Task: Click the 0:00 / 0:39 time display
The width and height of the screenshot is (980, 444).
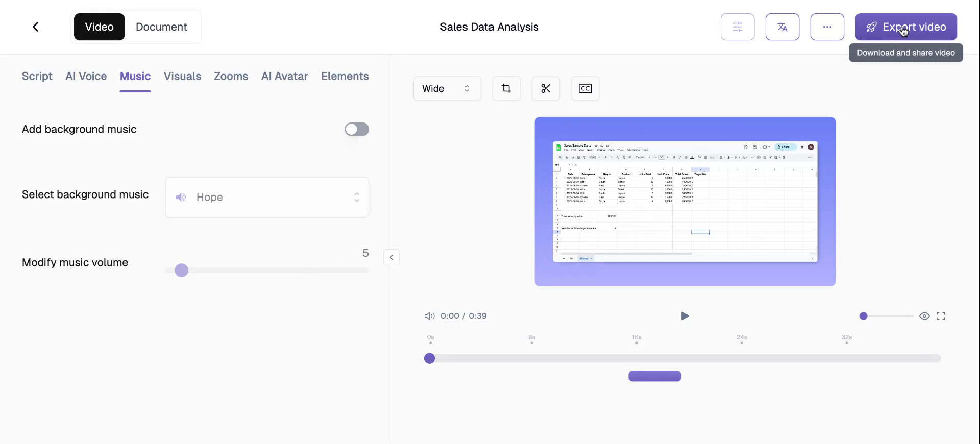Action: (463, 316)
